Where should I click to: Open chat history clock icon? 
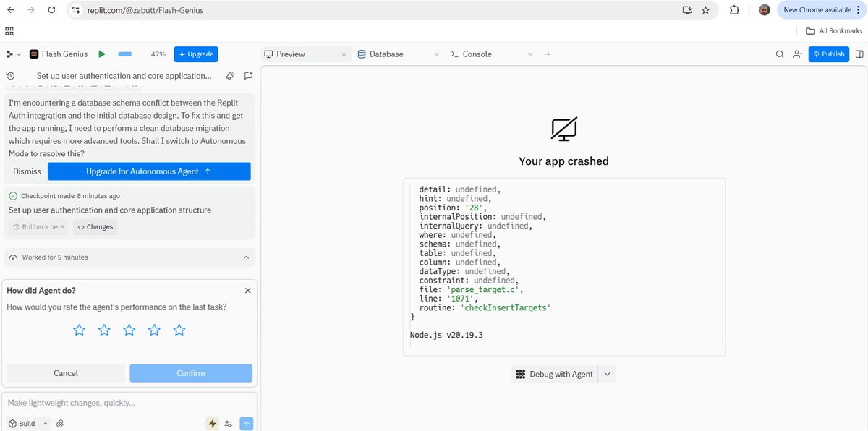click(x=10, y=75)
